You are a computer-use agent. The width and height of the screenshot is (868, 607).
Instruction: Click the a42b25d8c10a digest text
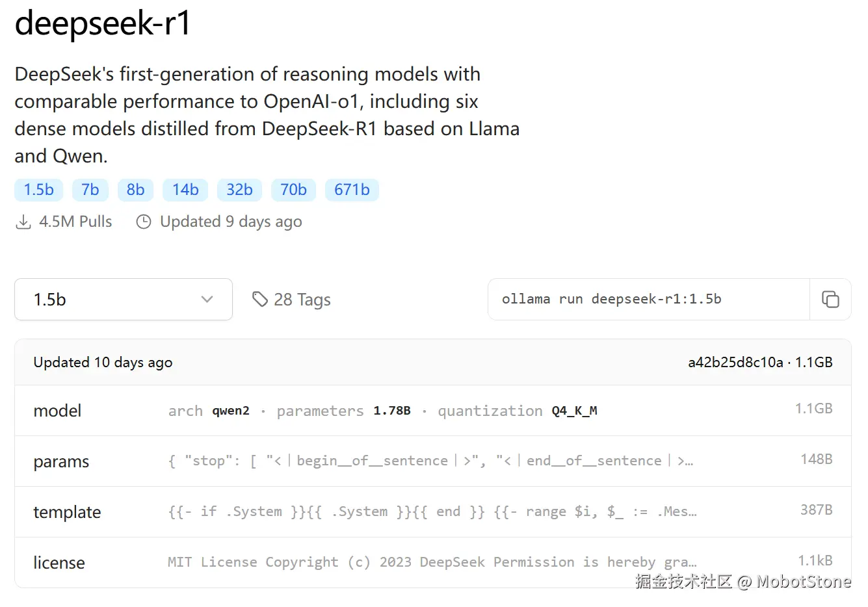click(x=735, y=363)
